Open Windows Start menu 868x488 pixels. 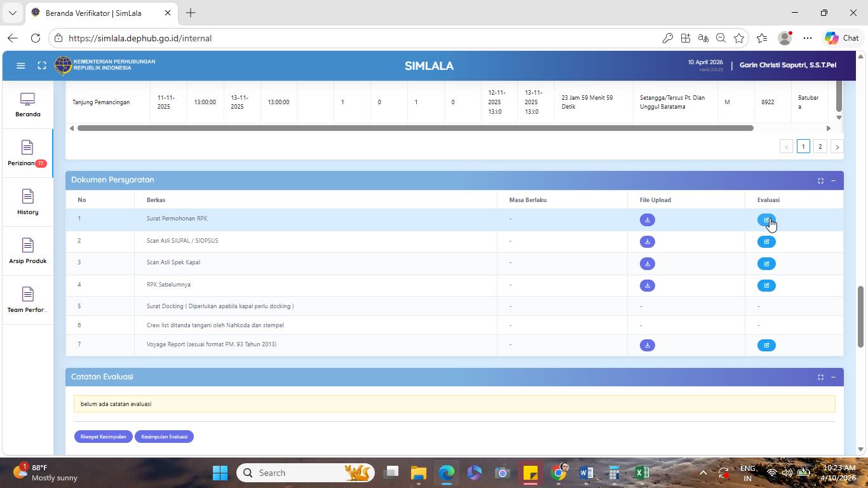point(220,473)
